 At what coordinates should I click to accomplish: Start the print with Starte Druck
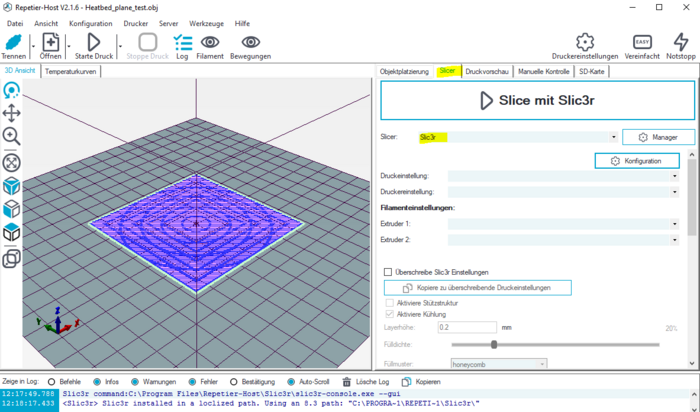94,43
